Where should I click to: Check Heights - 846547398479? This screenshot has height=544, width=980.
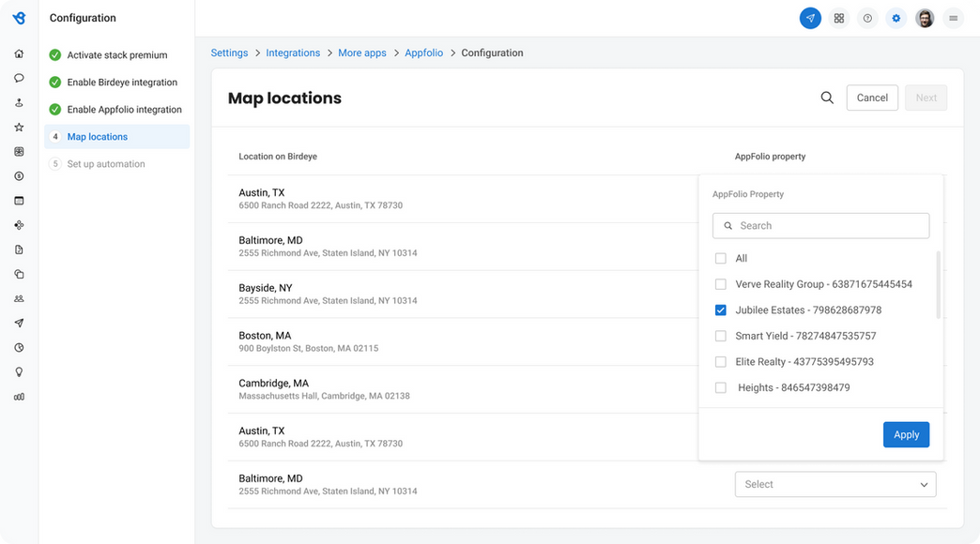[x=721, y=387]
